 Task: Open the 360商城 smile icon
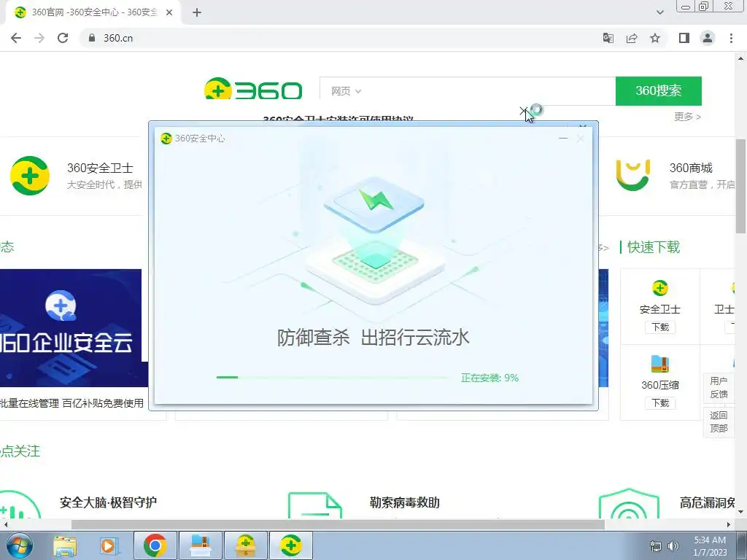632,175
